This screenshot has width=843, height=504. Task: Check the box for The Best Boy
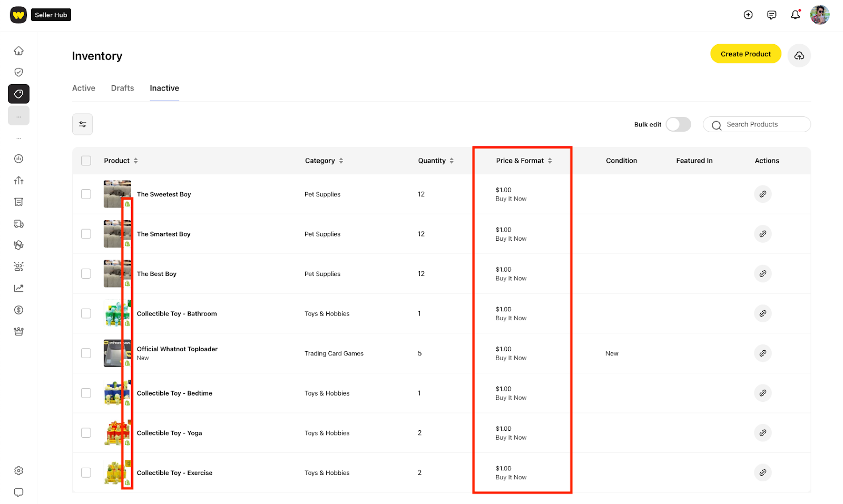[x=86, y=274]
